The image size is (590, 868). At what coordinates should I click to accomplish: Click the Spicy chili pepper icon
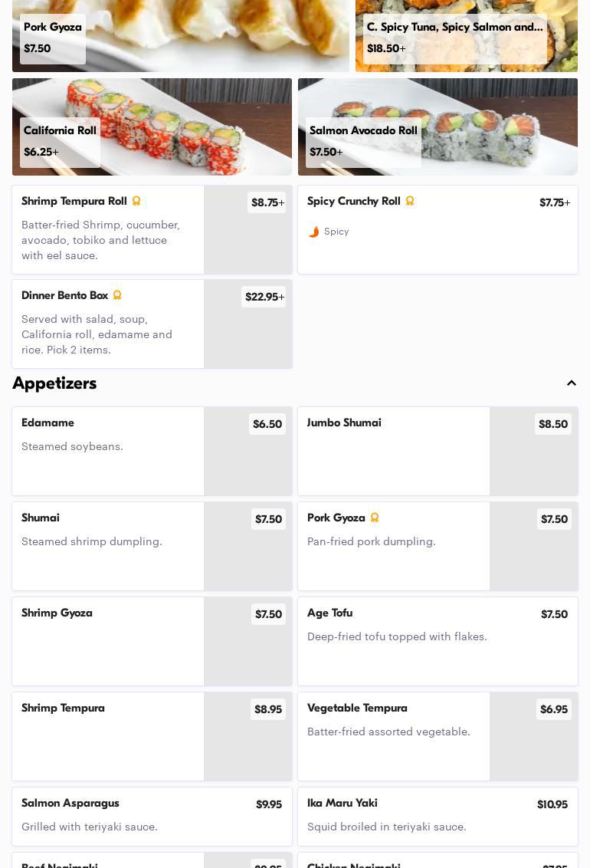tap(313, 232)
